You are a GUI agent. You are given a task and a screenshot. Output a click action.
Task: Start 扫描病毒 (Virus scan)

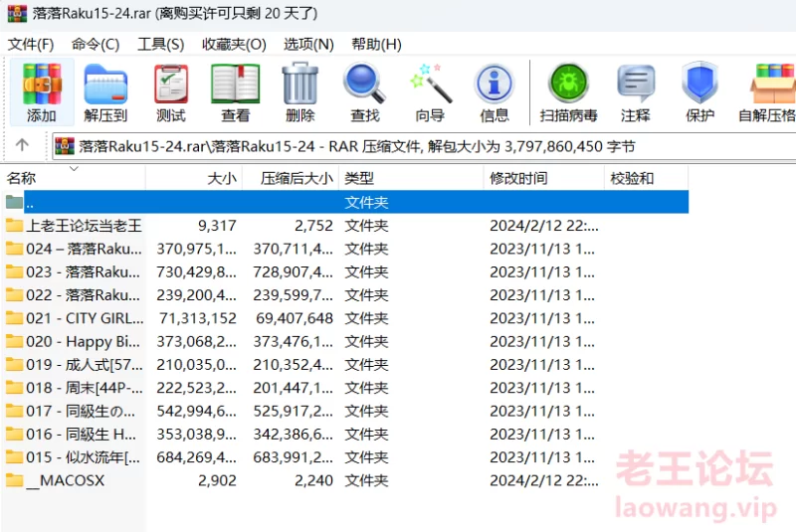(x=568, y=91)
